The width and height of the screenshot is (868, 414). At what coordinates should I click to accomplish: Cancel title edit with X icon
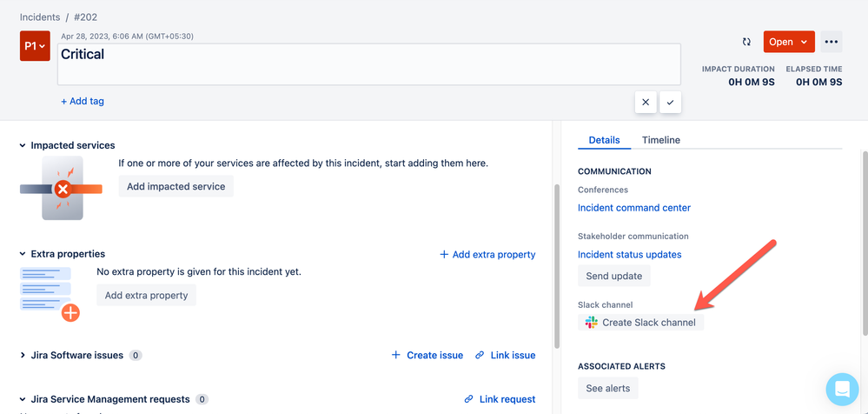(646, 102)
